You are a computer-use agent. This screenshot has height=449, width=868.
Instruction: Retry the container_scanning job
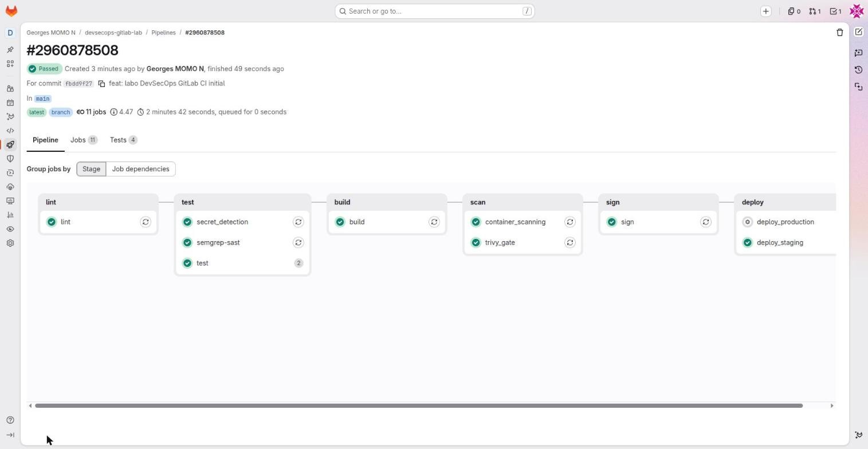570,222
